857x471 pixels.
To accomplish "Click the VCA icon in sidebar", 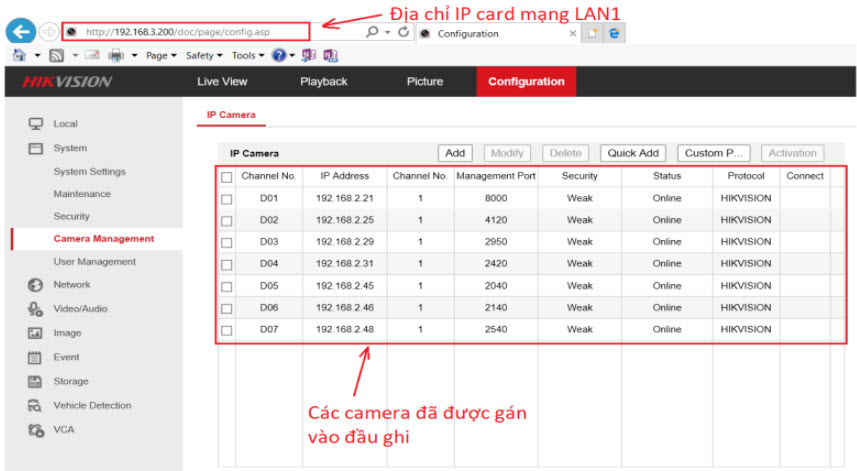I will click(x=35, y=430).
